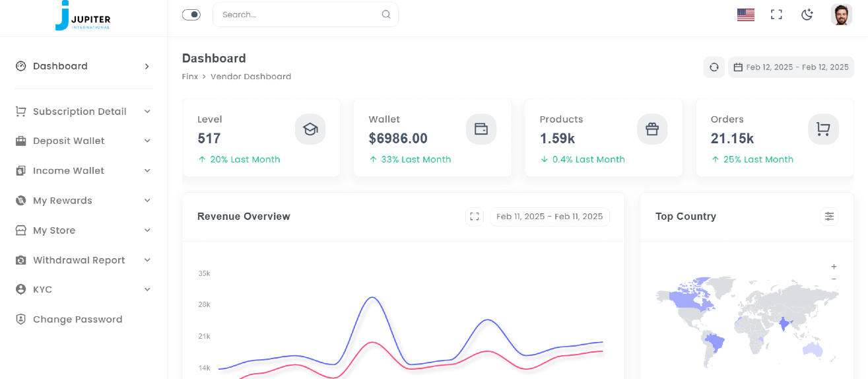This screenshot has height=379, width=868.
Task: Click the US flag language icon
Action: pyautogui.click(x=745, y=15)
